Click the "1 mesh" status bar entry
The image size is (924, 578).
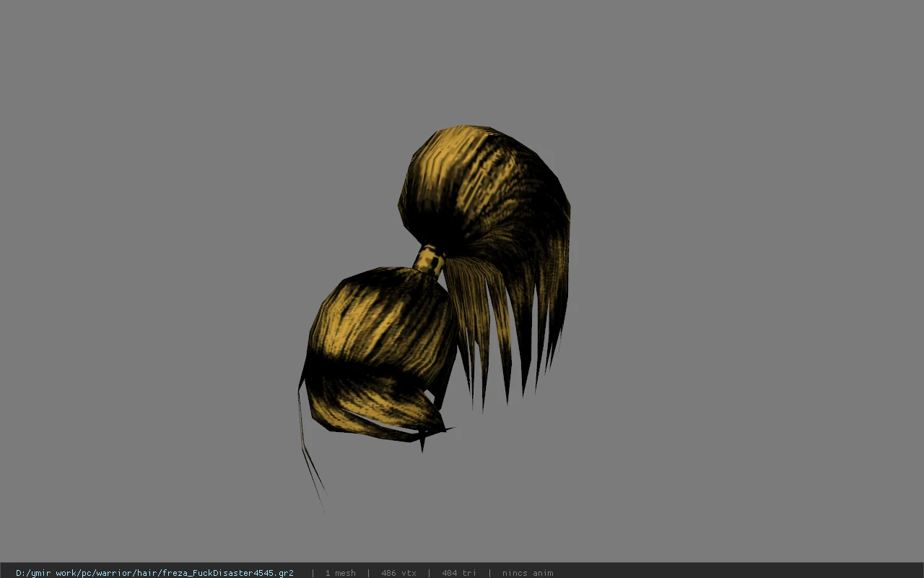pos(340,573)
